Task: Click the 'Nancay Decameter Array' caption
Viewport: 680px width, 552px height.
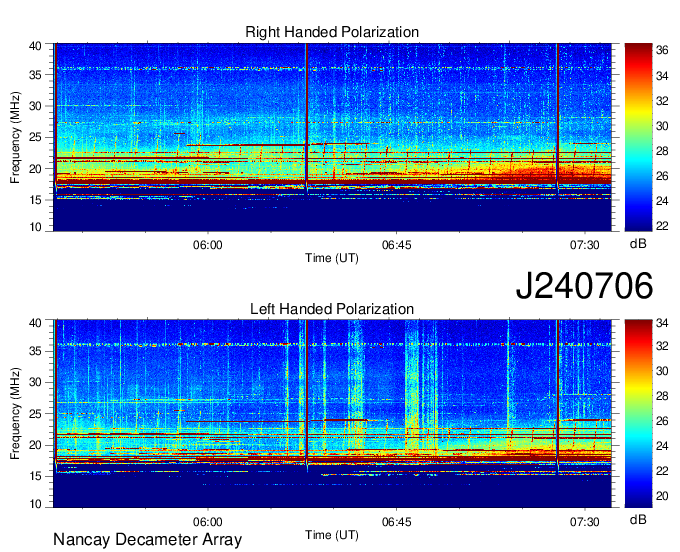Action: pyautogui.click(x=147, y=539)
